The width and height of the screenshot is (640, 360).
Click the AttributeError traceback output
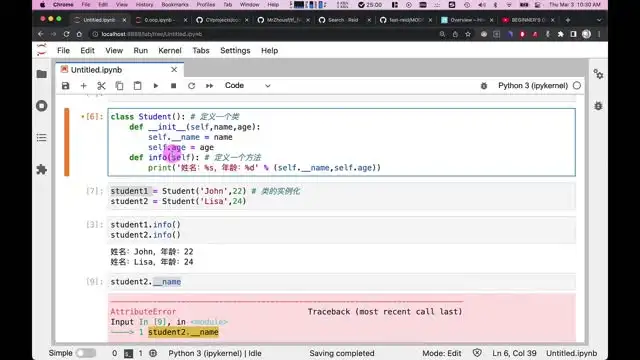pos(342,318)
